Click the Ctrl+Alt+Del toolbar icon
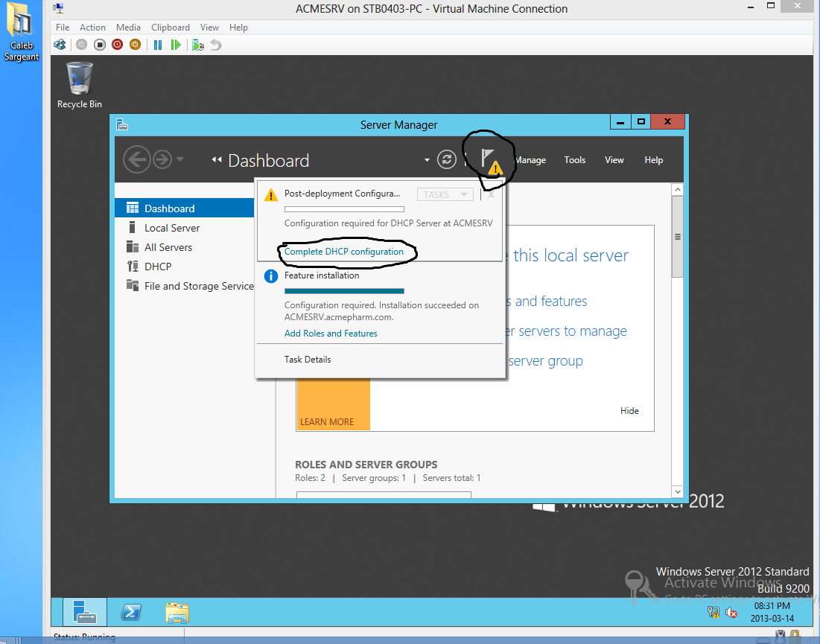 60,45
